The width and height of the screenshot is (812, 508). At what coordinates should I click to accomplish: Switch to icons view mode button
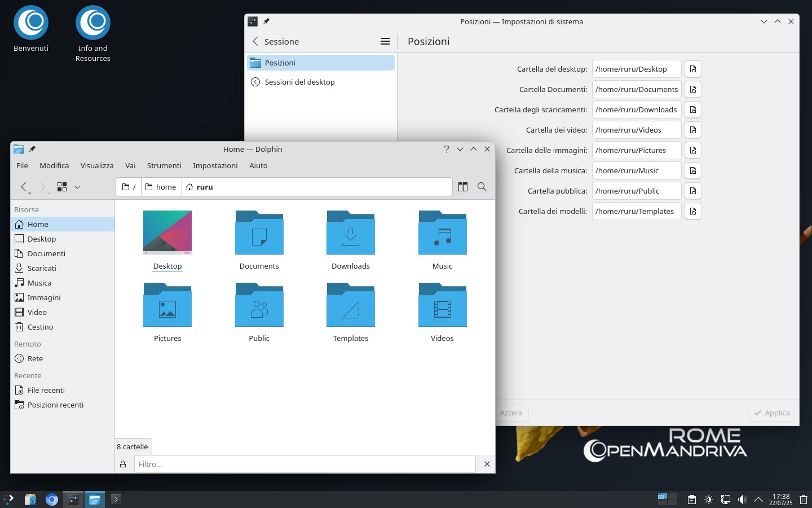62,187
